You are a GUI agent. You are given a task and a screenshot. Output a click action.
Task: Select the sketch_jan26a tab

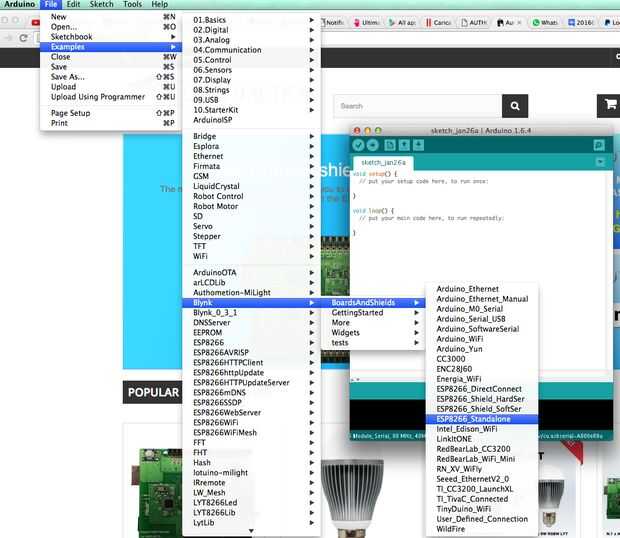(x=383, y=162)
